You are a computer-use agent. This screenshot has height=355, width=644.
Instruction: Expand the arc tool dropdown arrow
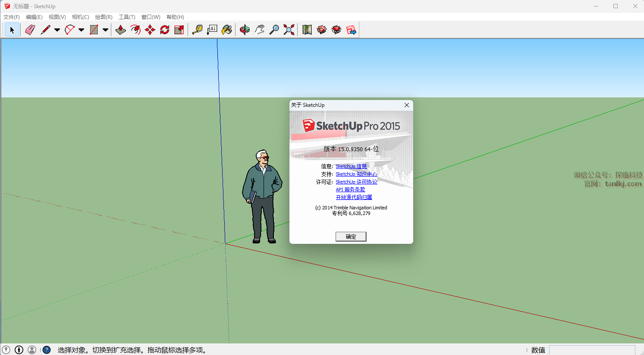pyautogui.click(x=81, y=30)
